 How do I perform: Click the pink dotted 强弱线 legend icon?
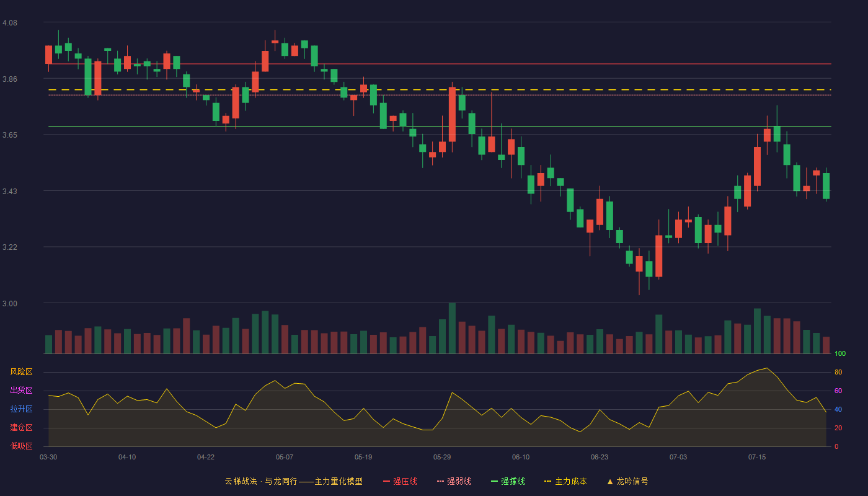[440, 481]
